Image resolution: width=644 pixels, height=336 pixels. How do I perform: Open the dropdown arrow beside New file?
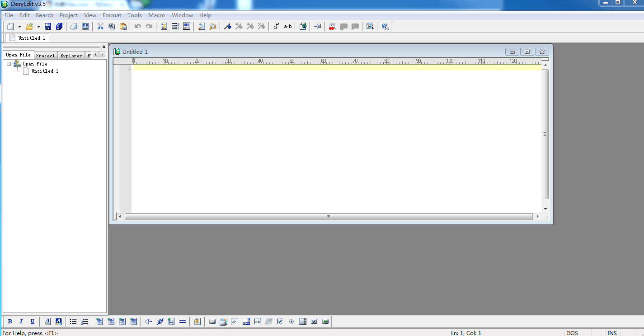[19, 27]
